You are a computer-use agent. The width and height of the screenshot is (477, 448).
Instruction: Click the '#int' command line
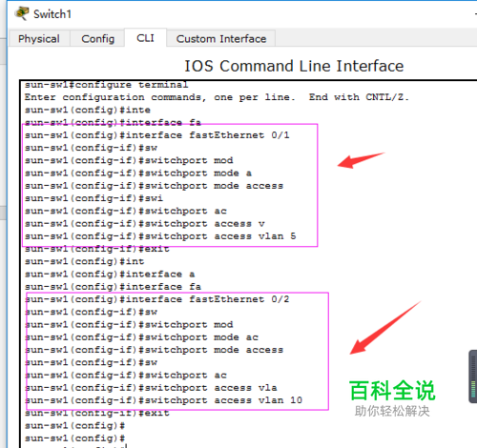click(85, 261)
